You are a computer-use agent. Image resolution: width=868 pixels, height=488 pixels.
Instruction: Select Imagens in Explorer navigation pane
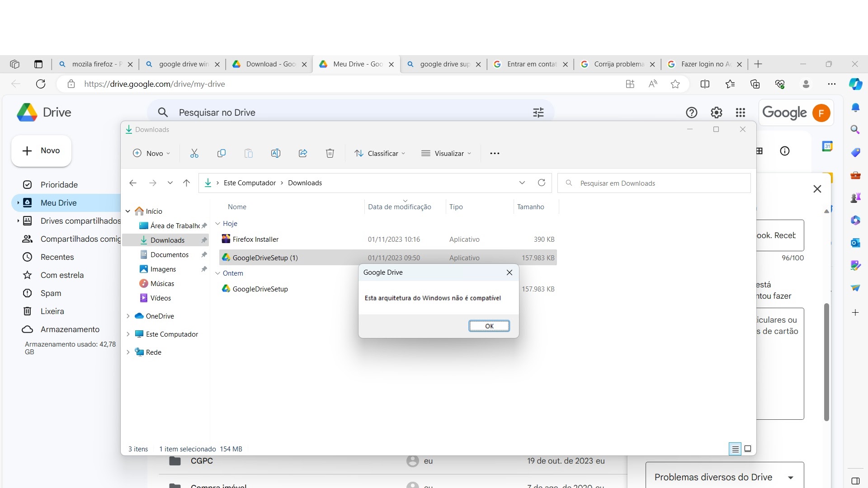point(163,269)
